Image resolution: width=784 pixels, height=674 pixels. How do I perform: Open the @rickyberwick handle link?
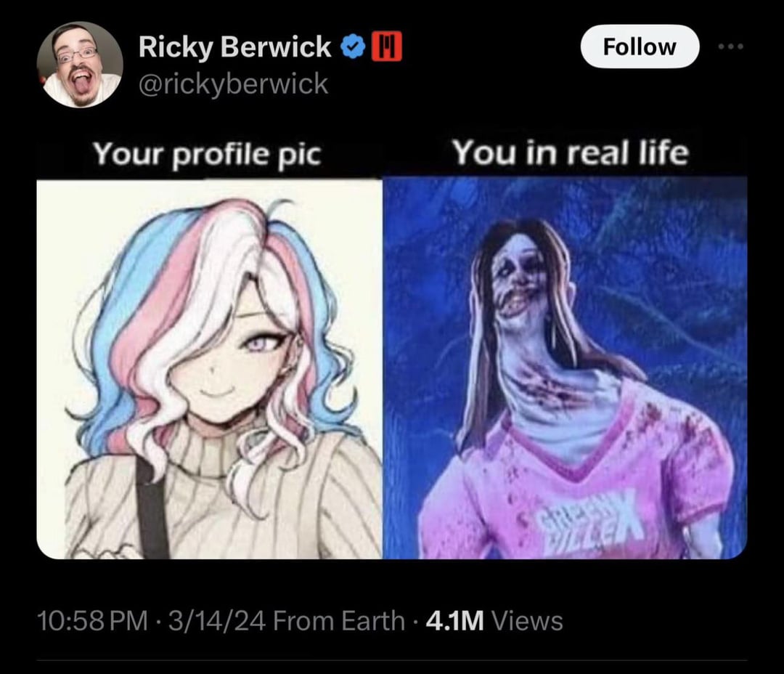233,84
